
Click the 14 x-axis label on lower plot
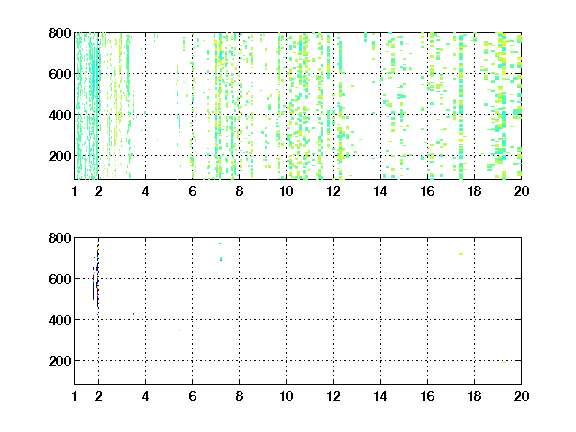pyautogui.click(x=380, y=396)
